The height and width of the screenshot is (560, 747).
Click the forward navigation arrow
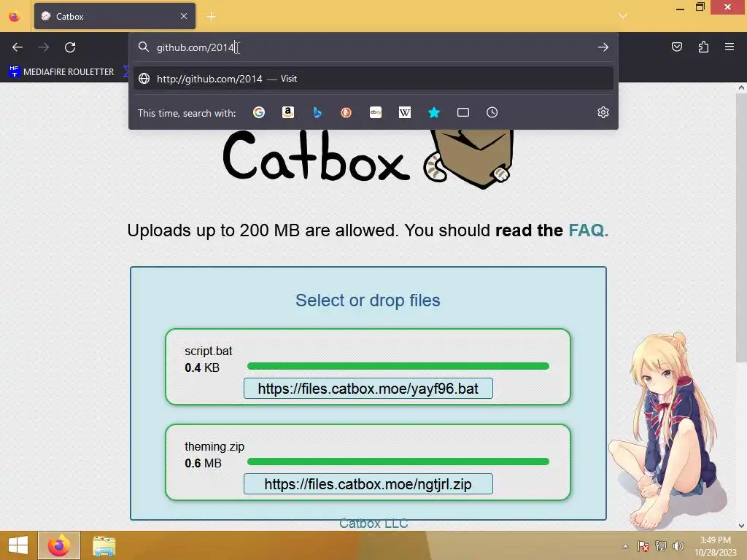click(44, 47)
